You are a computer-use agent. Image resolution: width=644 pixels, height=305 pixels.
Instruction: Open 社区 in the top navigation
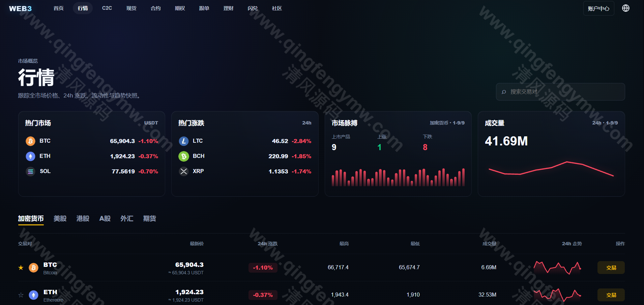coord(277,8)
